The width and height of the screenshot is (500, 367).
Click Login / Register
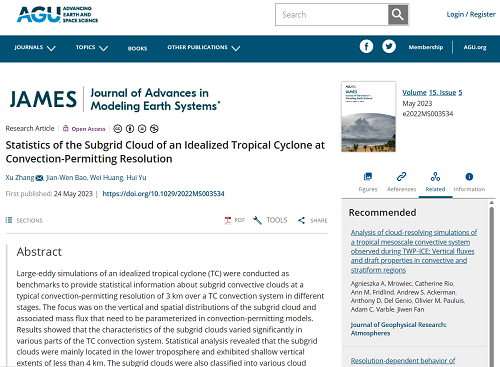click(x=471, y=14)
